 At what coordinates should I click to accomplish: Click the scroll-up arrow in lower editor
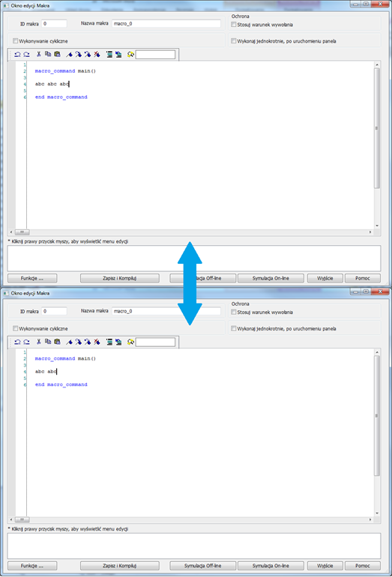377,352
